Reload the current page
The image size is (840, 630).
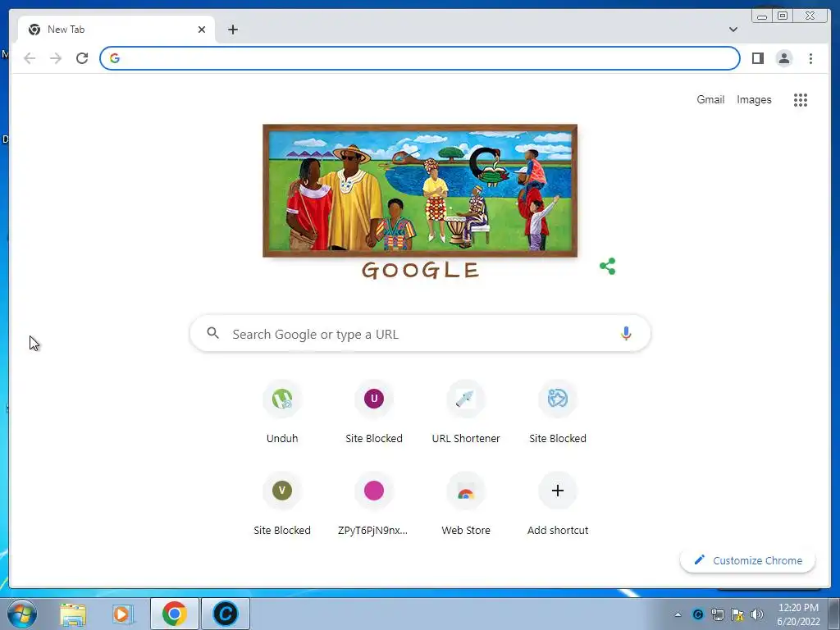pyautogui.click(x=82, y=58)
